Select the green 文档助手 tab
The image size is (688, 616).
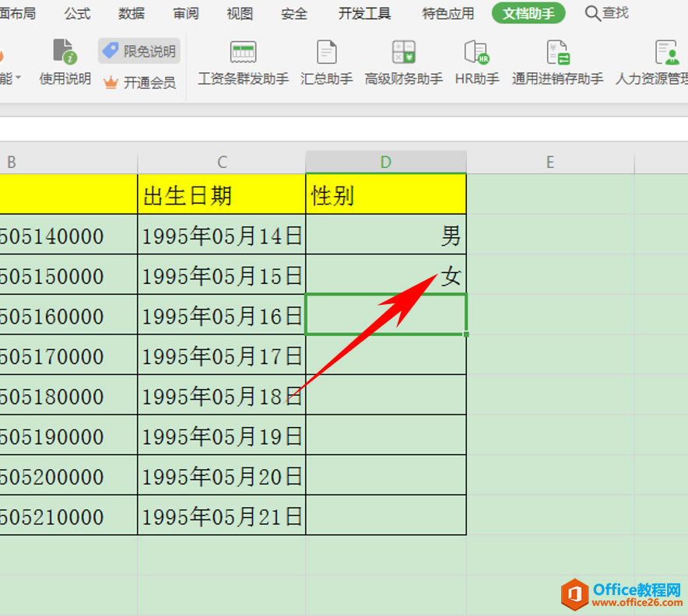(528, 12)
